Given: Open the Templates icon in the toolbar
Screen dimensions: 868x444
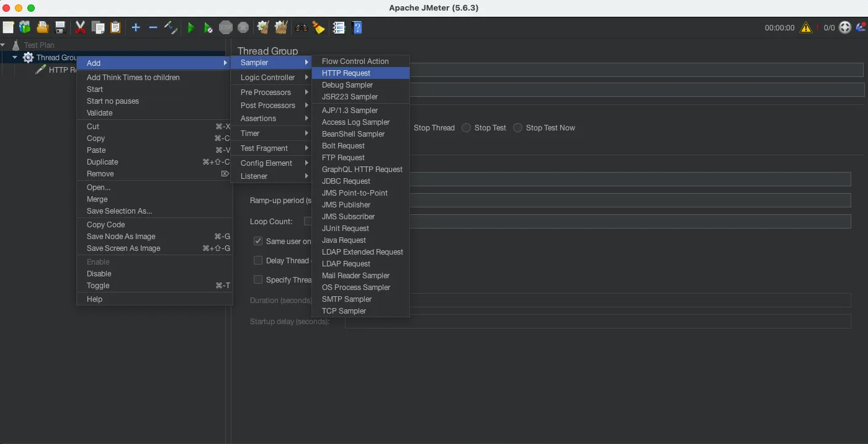Looking at the screenshot, I should [x=25, y=27].
